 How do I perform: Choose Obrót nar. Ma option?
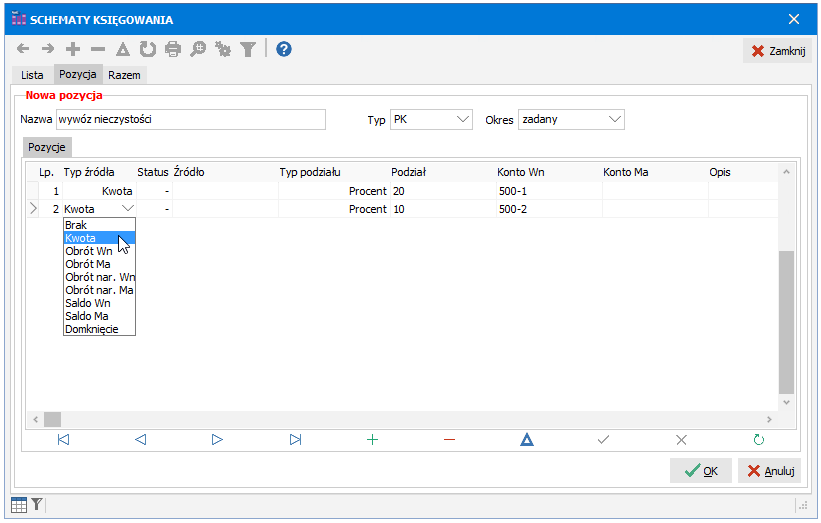point(99,290)
